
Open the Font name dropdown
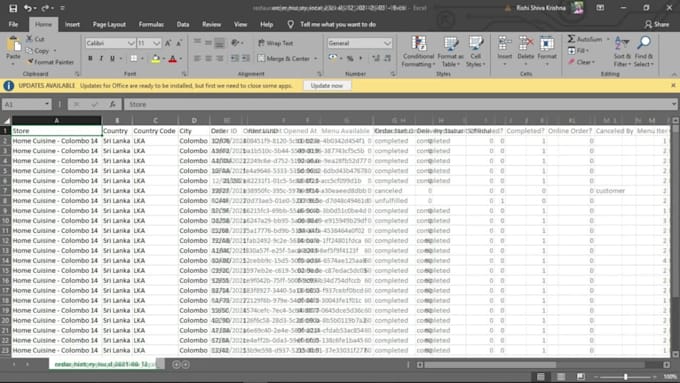click(x=131, y=43)
